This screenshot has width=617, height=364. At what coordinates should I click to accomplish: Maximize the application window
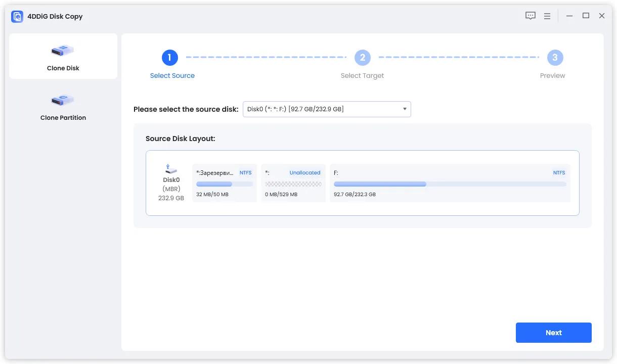click(x=586, y=16)
